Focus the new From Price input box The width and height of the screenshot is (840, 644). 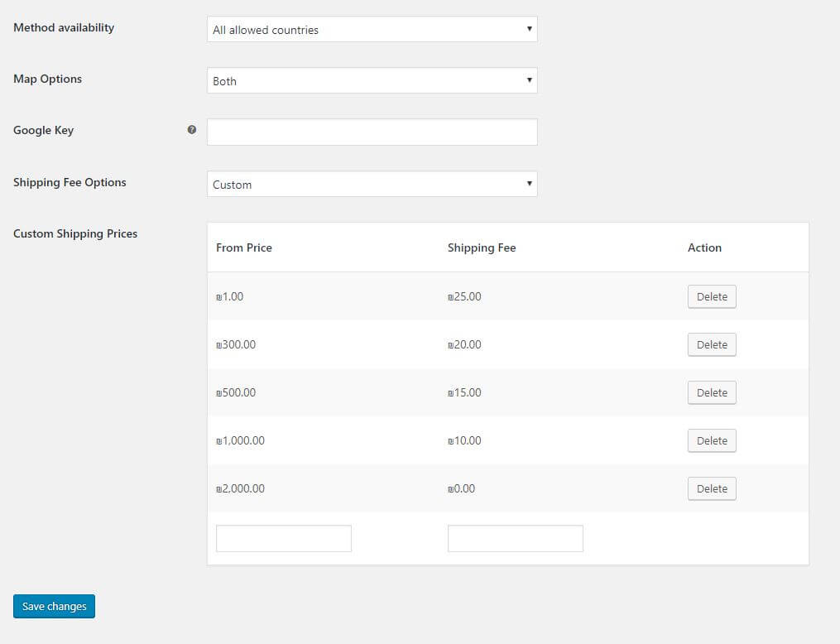pyautogui.click(x=283, y=538)
